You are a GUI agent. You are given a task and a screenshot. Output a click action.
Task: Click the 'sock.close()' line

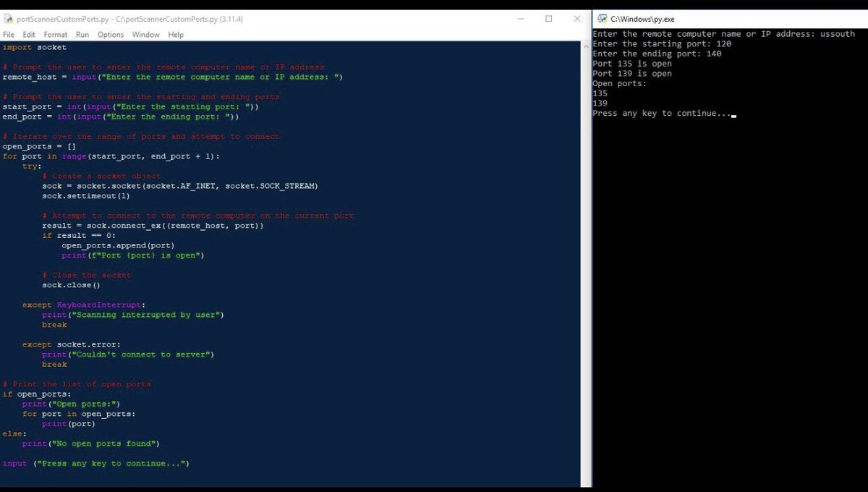pyautogui.click(x=71, y=285)
